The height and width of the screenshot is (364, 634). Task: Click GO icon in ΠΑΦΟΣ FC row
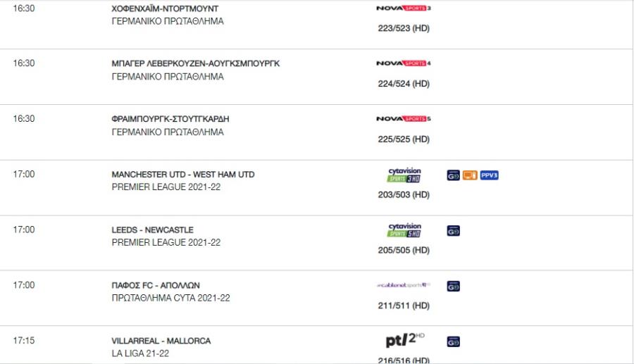(453, 286)
